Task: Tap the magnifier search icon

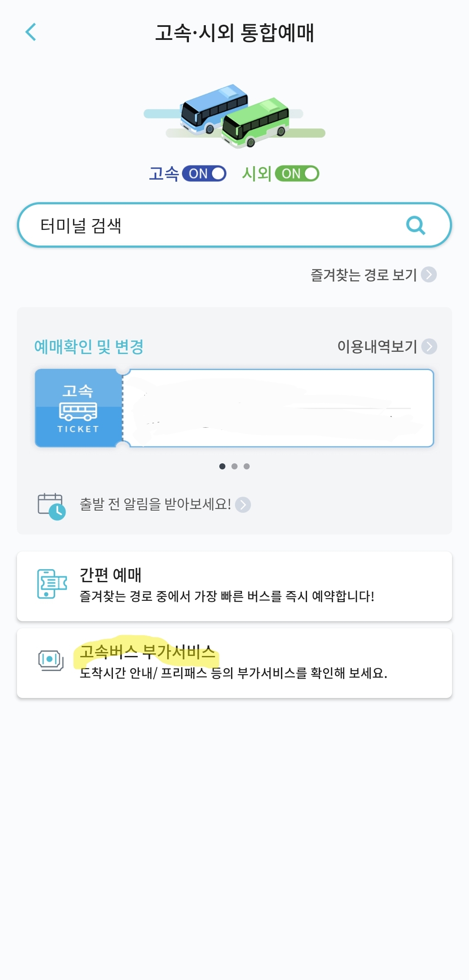Action: tap(416, 225)
